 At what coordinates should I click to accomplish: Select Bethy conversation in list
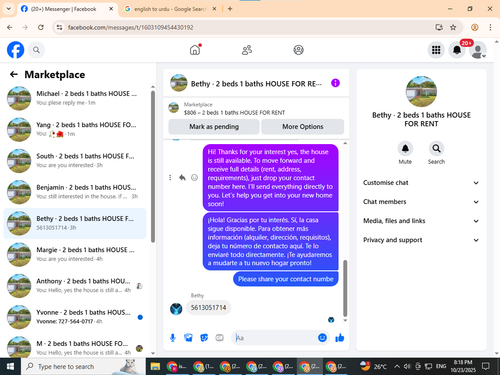[75, 223]
